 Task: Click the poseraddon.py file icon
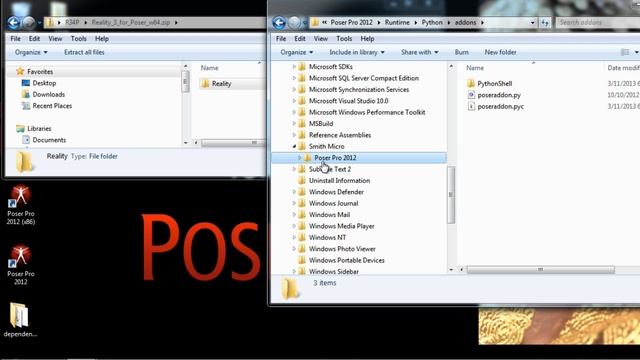coord(471,95)
